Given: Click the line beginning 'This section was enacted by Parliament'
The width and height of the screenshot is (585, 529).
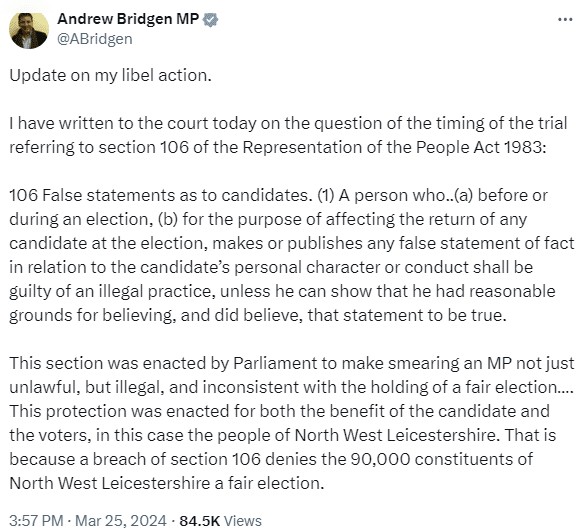Looking at the screenshot, I should [x=291, y=363].
